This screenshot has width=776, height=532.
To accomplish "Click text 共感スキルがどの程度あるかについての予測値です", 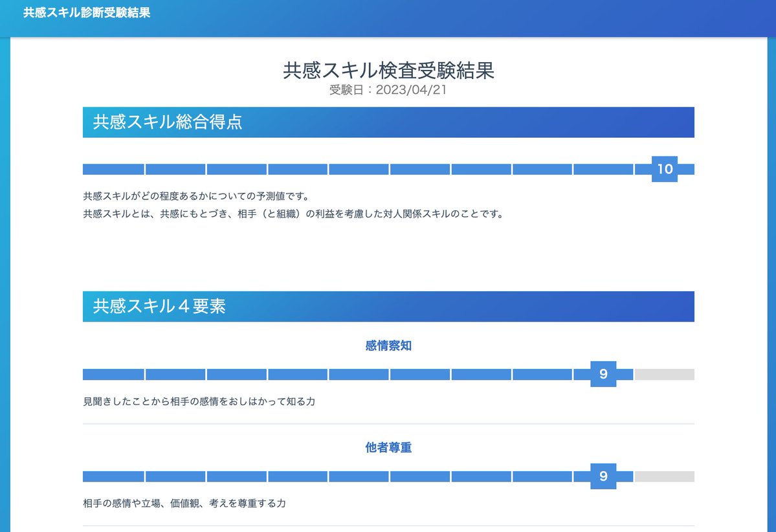I will point(196,197).
